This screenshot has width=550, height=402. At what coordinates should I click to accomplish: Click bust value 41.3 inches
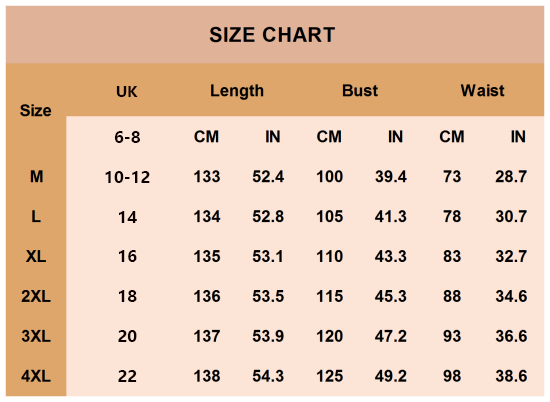(x=391, y=216)
